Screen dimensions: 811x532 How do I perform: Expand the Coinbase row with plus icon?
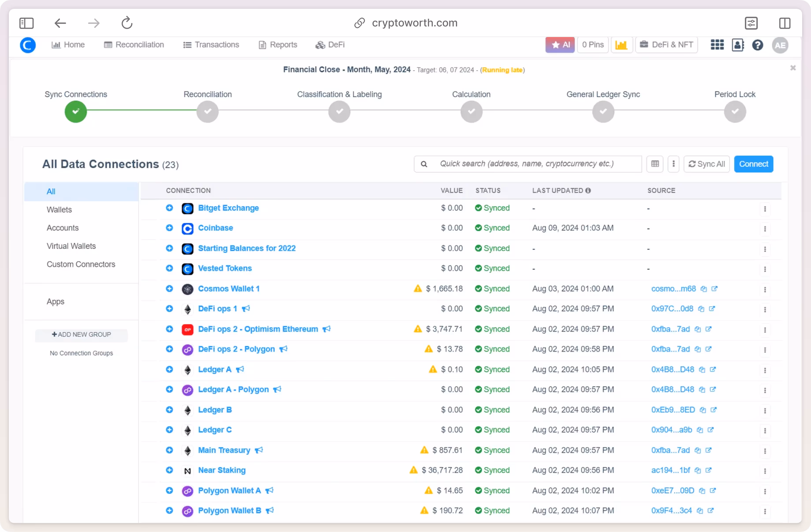point(169,228)
